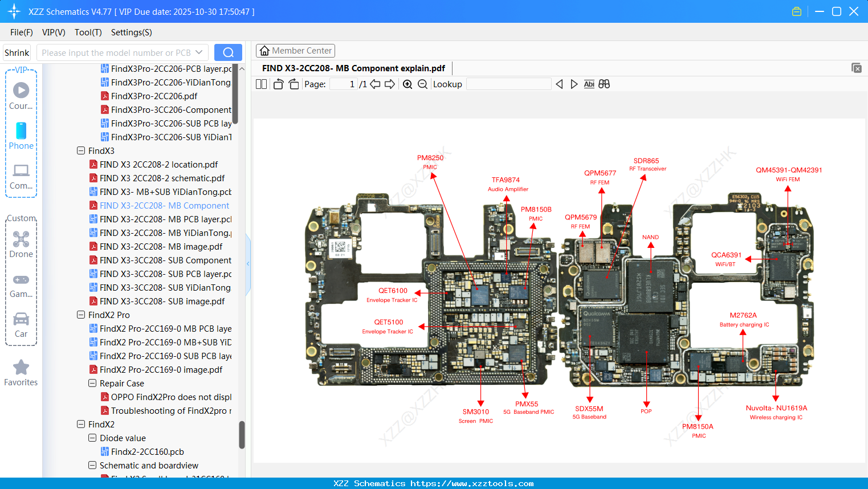Select the Phone icon in VIP panel
This screenshot has height=489, width=868.
pos(21,132)
